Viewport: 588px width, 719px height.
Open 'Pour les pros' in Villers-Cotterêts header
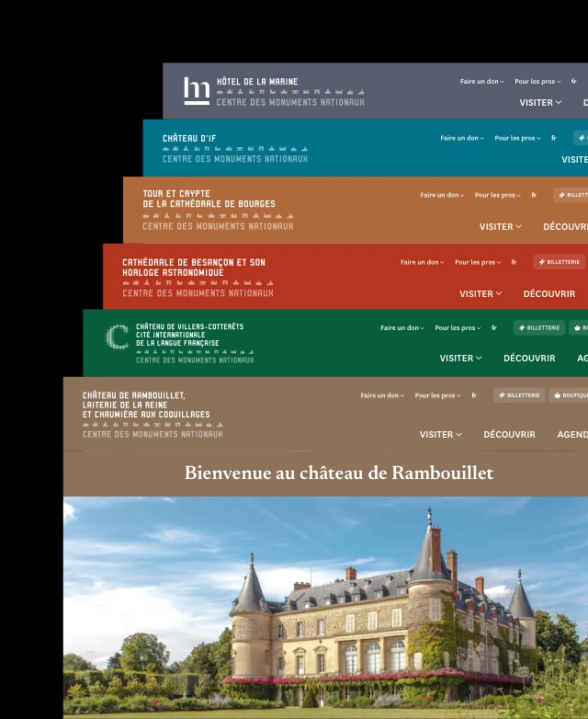tap(458, 328)
